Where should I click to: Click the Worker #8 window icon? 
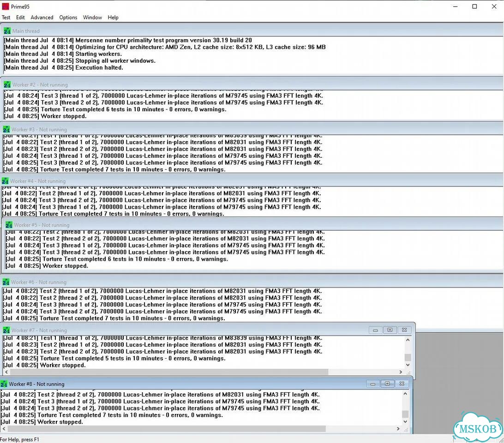(x=4, y=384)
